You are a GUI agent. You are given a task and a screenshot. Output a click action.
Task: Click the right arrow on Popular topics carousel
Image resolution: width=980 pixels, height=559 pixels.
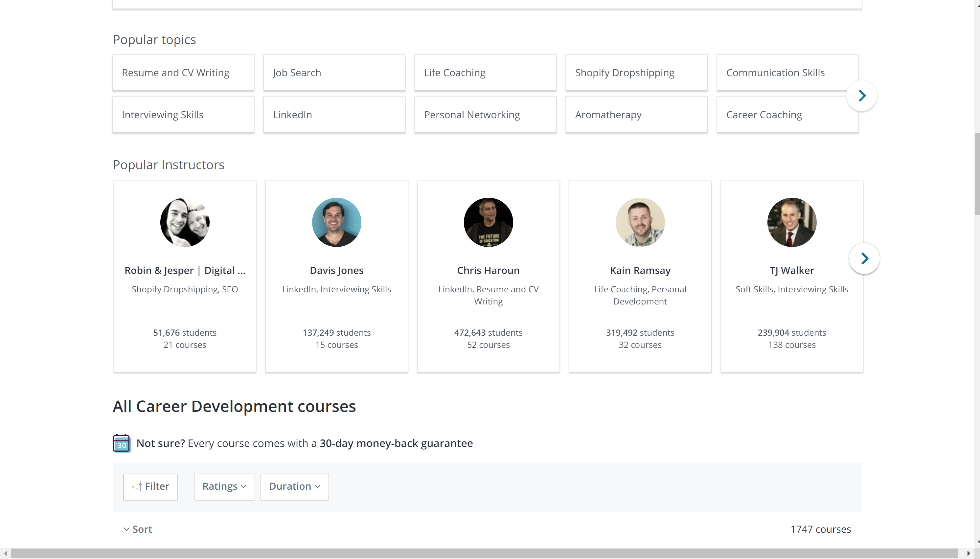tap(861, 95)
